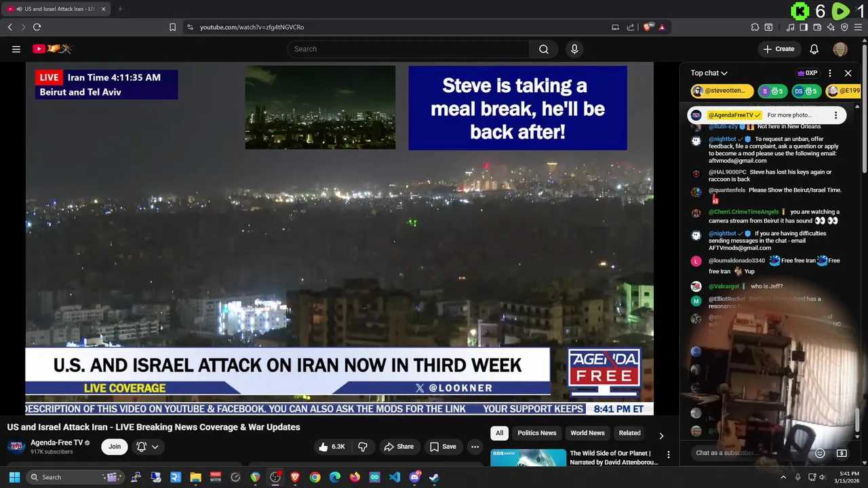Close the live chat panel
This screenshot has width=868, height=488.
[848, 73]
